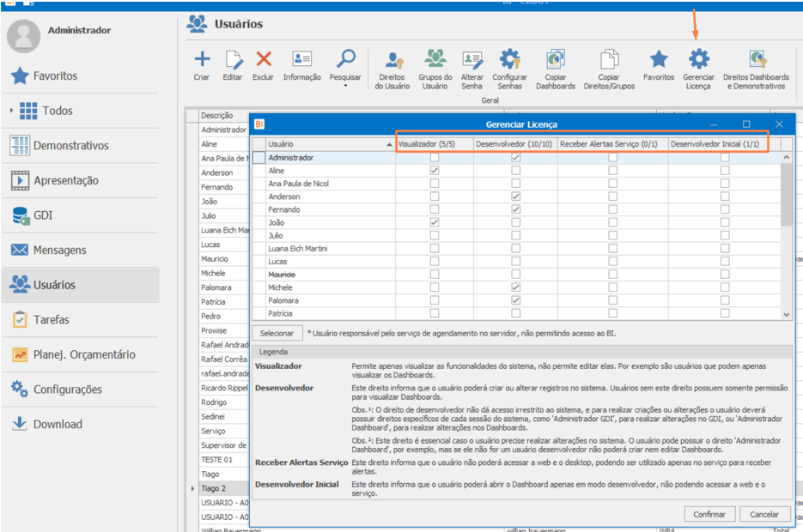
Task: Click the Criar plus icon
Action: [x=202, y=59]
